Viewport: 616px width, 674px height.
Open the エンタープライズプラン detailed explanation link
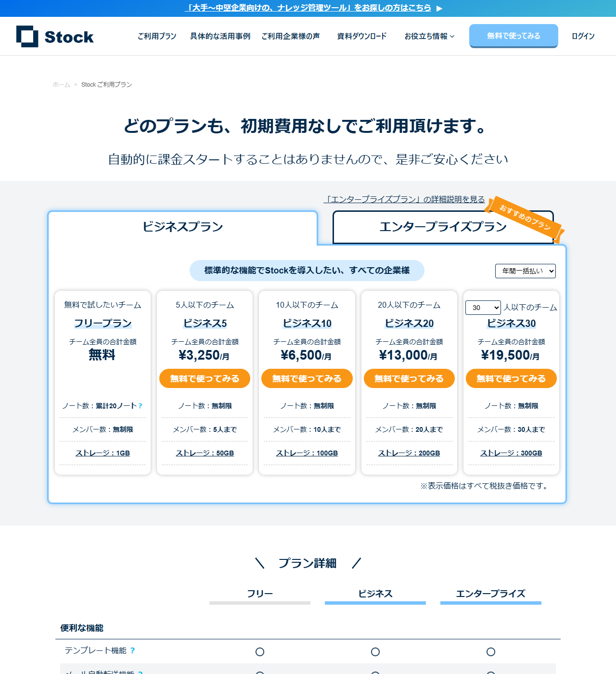pyautogui.click(x=404, y=199)
